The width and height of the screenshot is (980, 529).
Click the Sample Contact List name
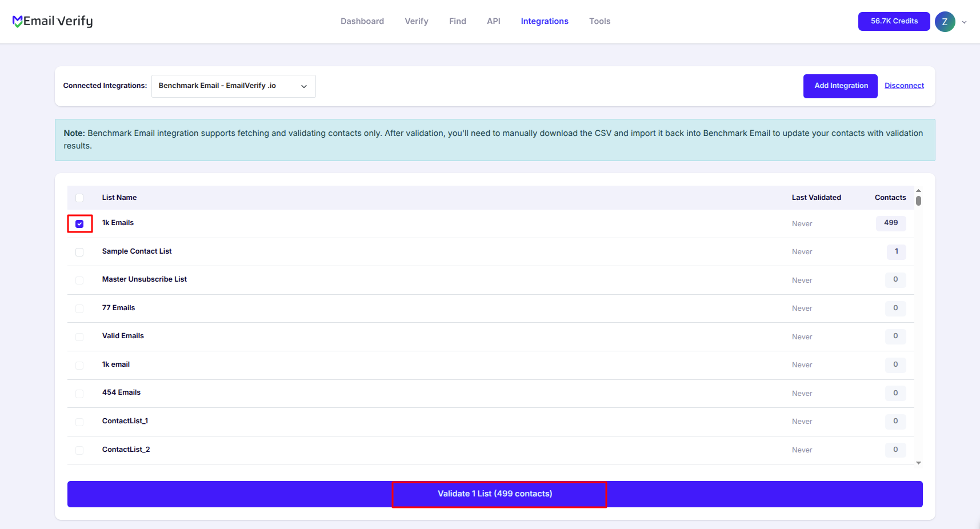tap(137, 251)
